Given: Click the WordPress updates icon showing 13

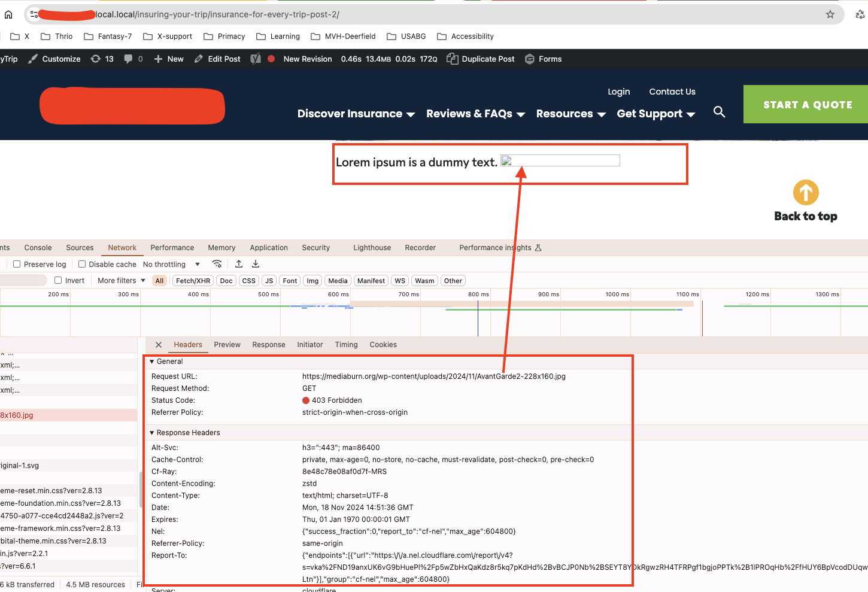Looking at the screenshot, I should pyautogui.click(x=102, y=59).
